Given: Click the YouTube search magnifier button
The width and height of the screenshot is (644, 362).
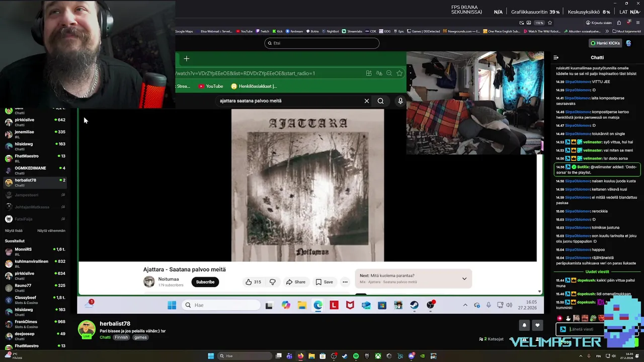Looking at the screenshot, I should click(380, 101).
